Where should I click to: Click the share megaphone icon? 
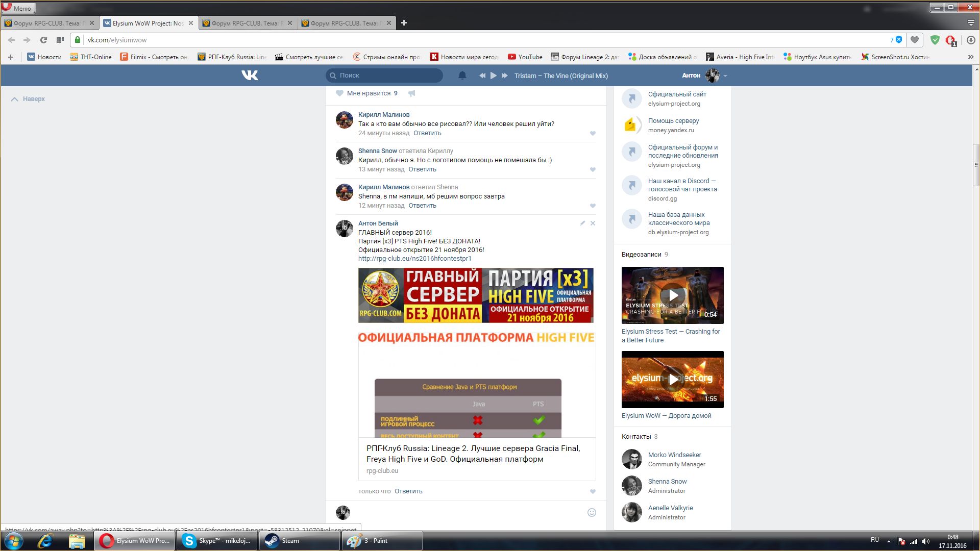412,93
